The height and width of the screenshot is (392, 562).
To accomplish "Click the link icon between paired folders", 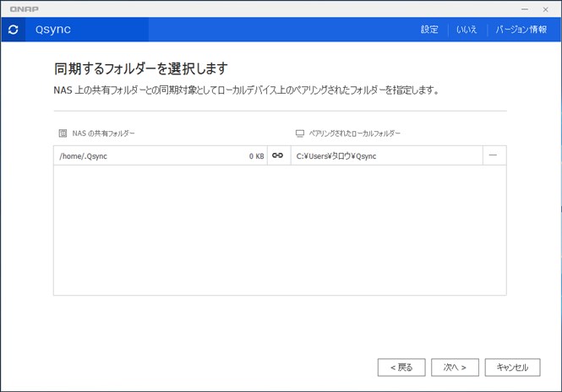I will [x=277, y=155].
